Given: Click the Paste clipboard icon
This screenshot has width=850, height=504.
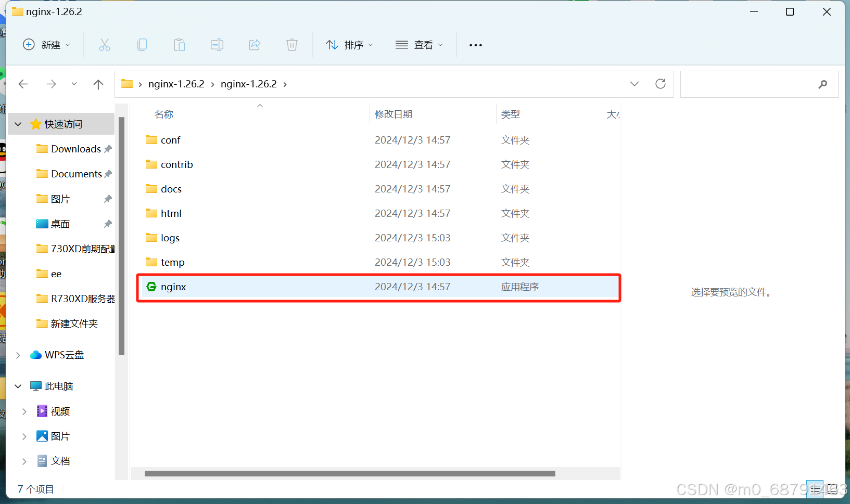Looking at the screenshot, I should [180, 45].
